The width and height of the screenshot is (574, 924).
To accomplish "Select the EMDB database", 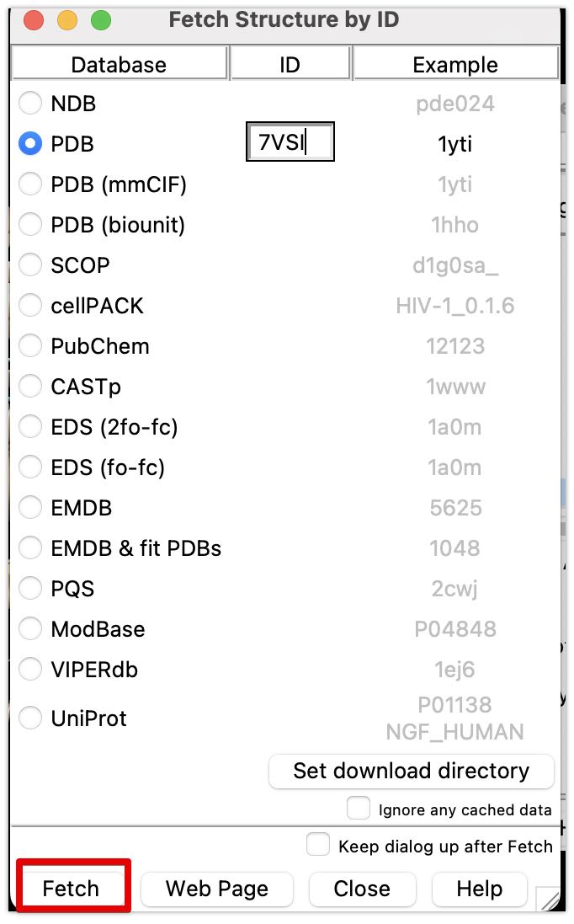I will coord(30,507).
